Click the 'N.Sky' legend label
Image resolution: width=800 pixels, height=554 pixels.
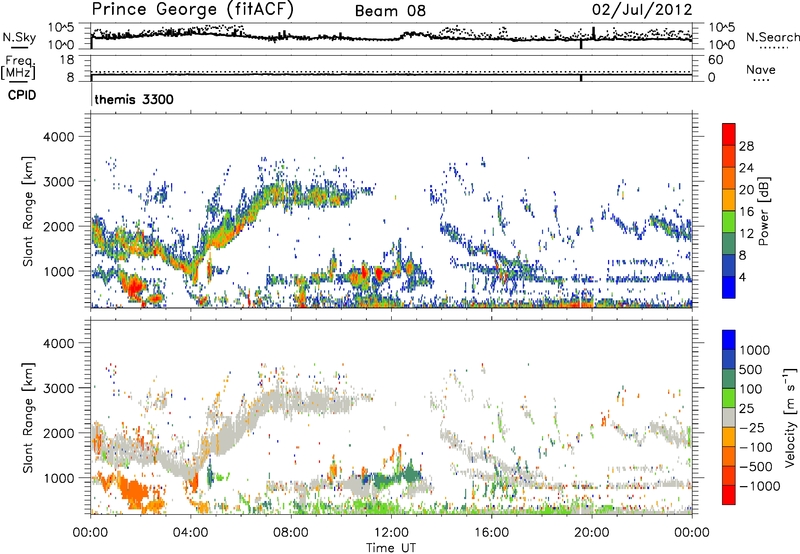coord(19,37)
